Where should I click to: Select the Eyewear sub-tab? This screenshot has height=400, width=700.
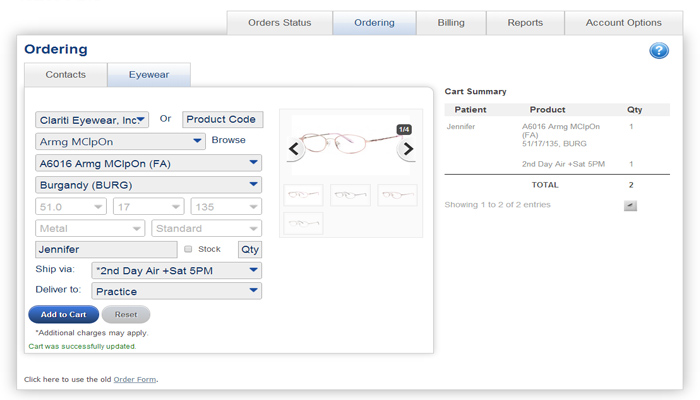pyautogui.click(x=149, y=75)
